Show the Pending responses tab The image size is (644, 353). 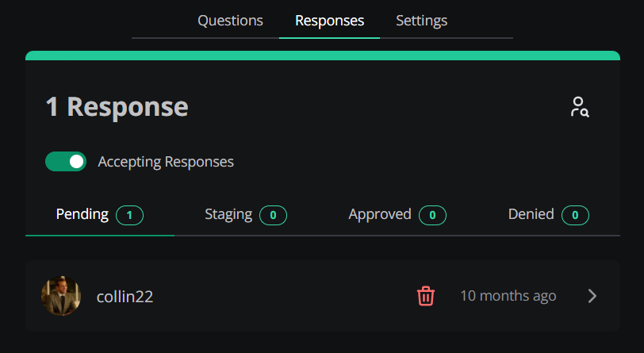point(82,214)
